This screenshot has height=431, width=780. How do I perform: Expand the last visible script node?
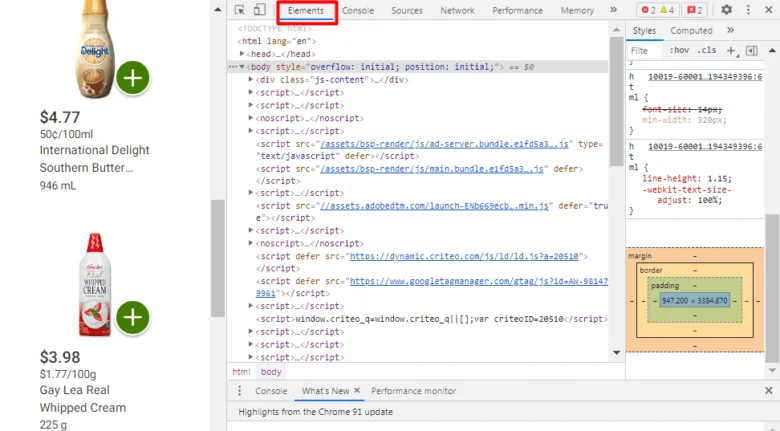[x=251, y=357]
